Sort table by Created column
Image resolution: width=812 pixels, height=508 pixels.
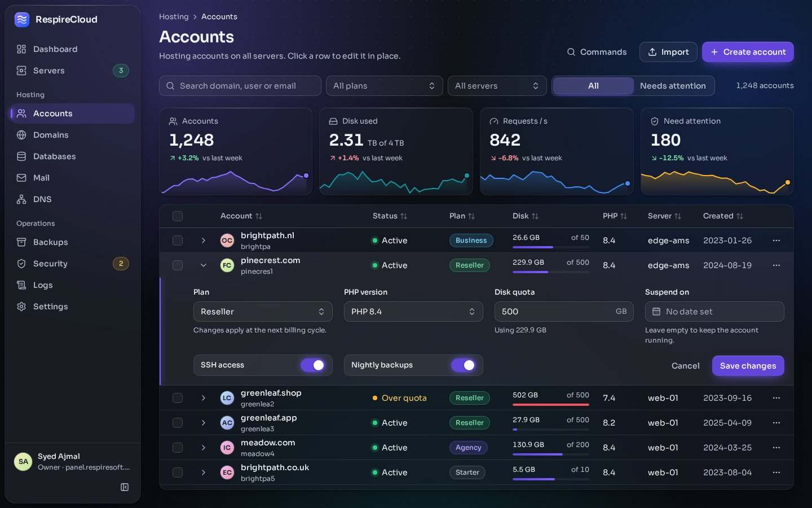coord(723,216)
